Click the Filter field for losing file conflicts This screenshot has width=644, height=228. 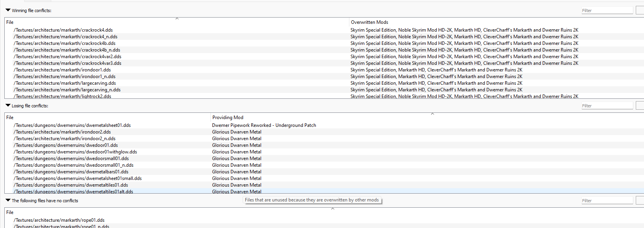pos(607,106)
